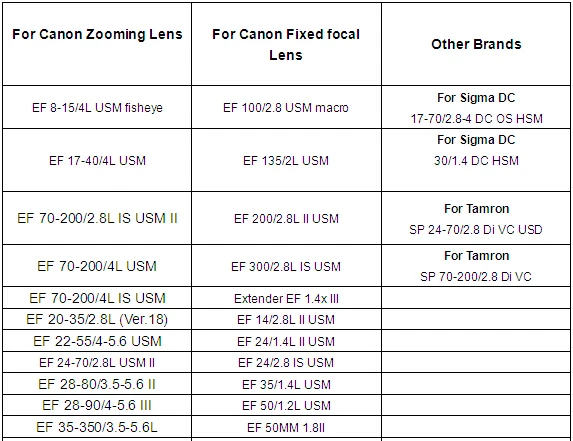Viewport: 573px width, 441px height.
Task: Select the EF 28-80/3.5-5.6 II cell
Action: point(97,384)
